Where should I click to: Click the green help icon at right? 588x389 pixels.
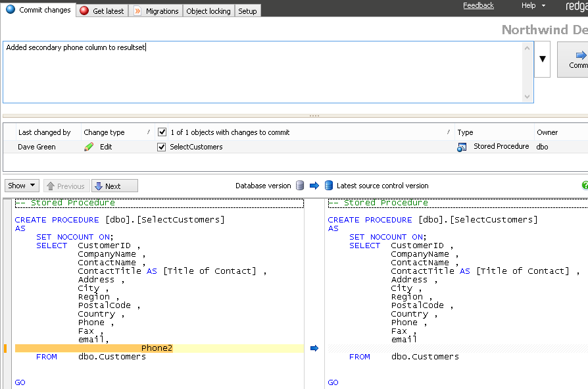[585, 186]
